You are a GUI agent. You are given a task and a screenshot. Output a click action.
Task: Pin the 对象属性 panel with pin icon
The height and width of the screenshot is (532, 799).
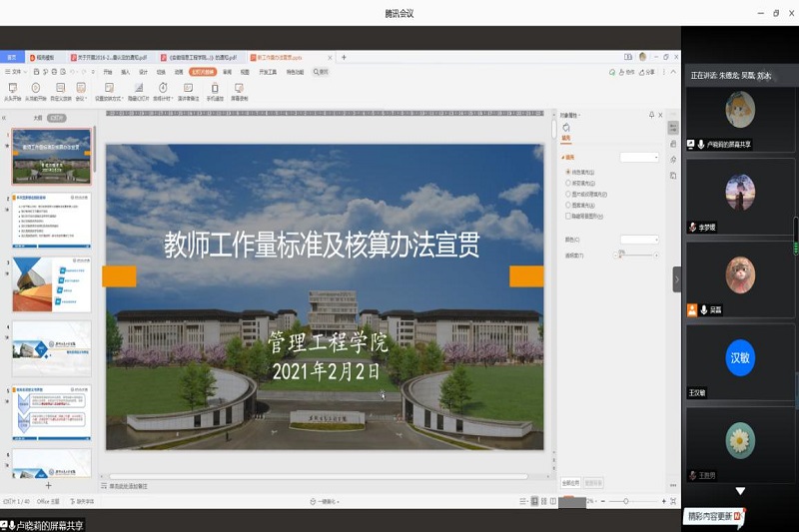651,115
